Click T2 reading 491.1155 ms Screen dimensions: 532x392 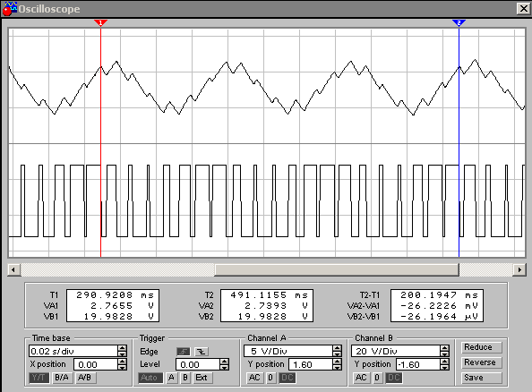269,295
